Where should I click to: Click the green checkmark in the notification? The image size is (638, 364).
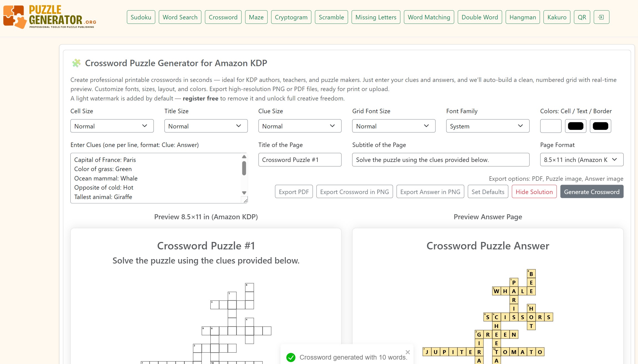point(291,357)
